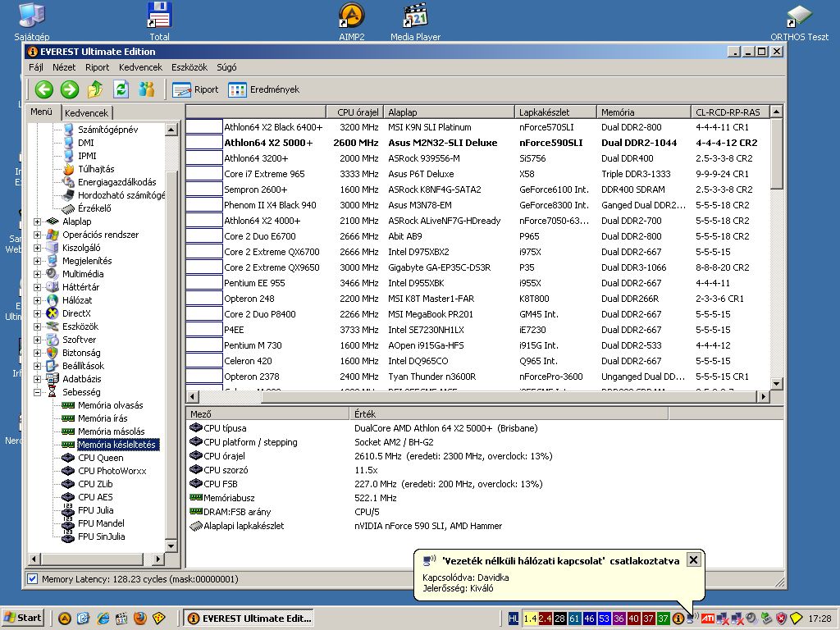The height and width of the screenshot is (630, 840).
Task: Select the Opteron 248 row
Action: click(x=478, y=299)
